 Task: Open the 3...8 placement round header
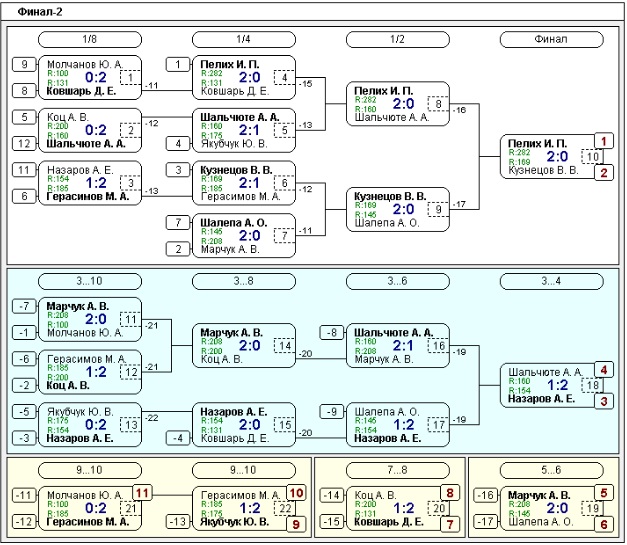pyautogui.click(x=244, y=281)
